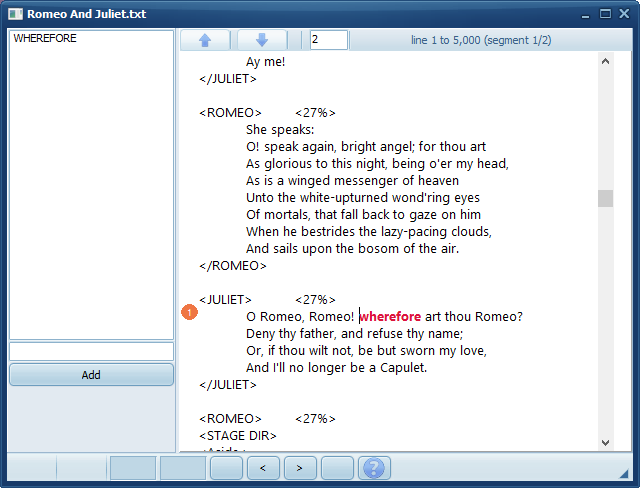Close the Romeo And Juliet.txt window

pyautogui.click(x=624, y=14)
